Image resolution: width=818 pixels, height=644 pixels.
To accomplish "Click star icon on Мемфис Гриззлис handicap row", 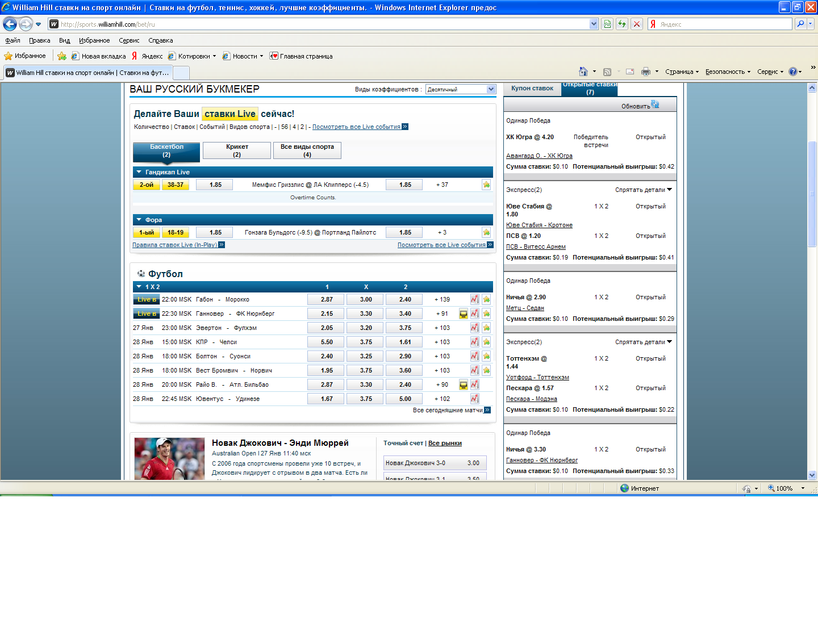I will (486, 185).
